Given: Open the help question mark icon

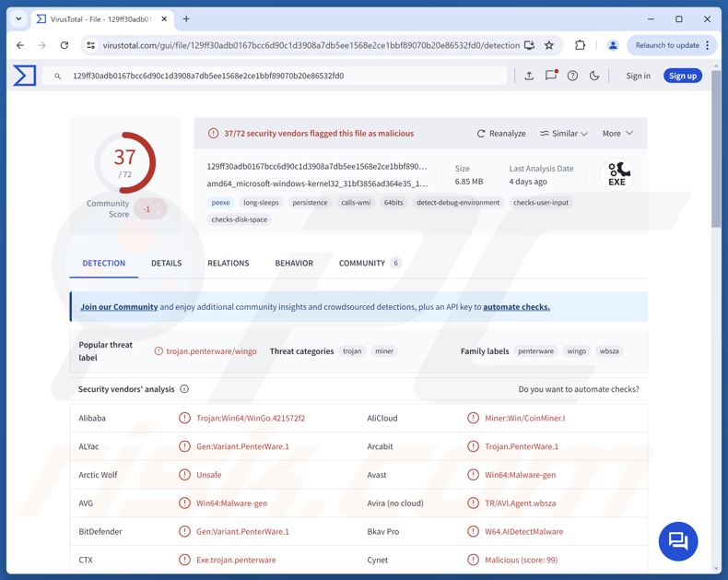Looking at the screenshot, I should pyautogui.click(x=572, y=76).
